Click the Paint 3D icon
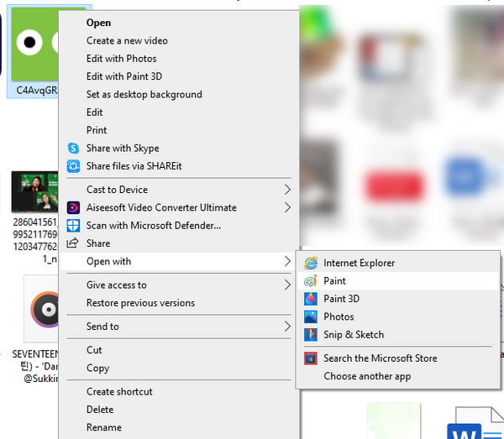 [x=311, y=299]
